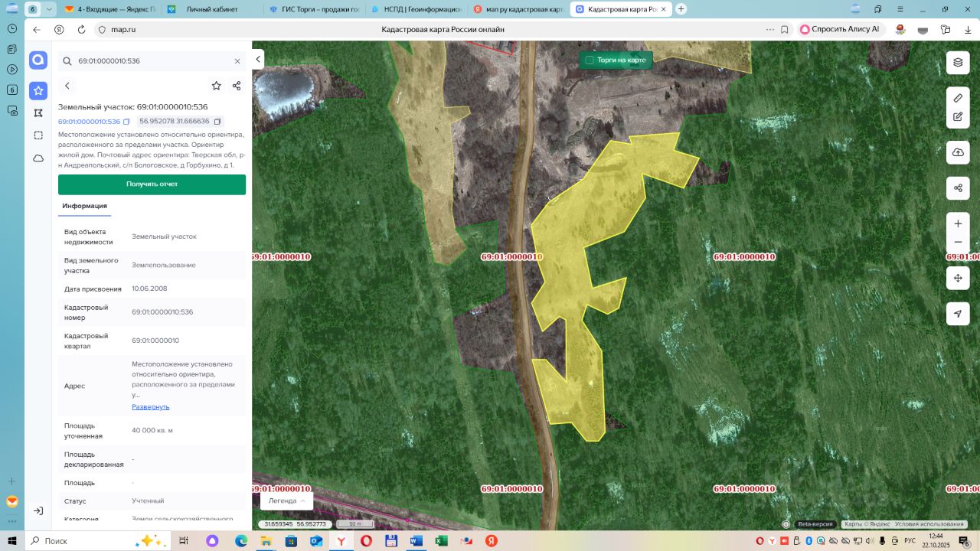Activate the draw/edit tool on map
The width and height of the screenshot is (980, 551).
click(958, 117)
